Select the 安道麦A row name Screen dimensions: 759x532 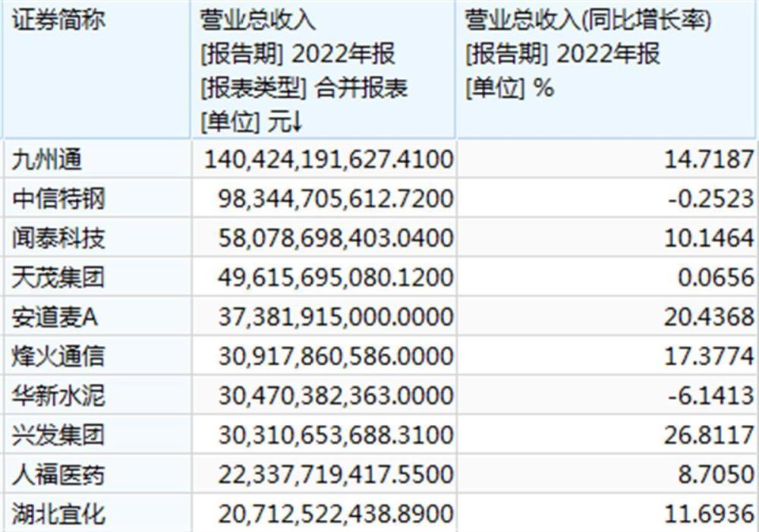pyautogui.click(x=55, y=317)
